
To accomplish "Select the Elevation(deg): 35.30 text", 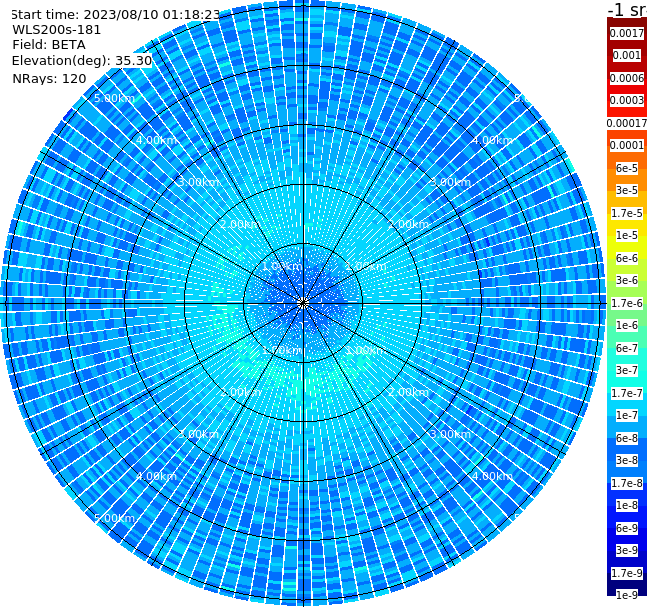I will pyautogui.click(x=82, y=61).
